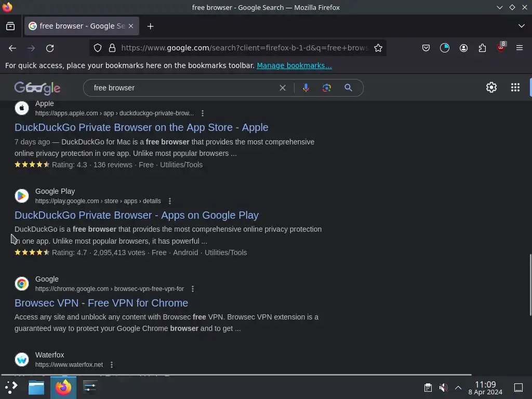This screenshot has width=532, height=399.
Task: Switch to Firefox in the taskbar
Action: [63, 388]
